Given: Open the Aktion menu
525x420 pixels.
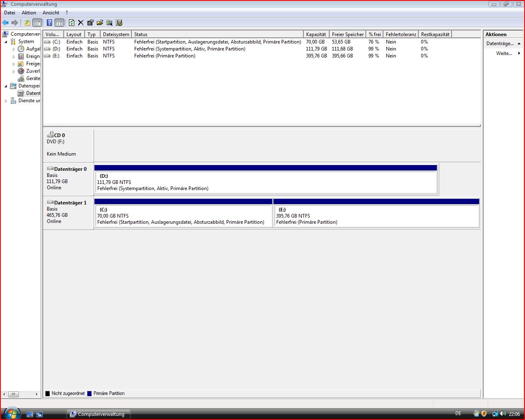Looking at the screenshot, I should [x=29, y=13].
